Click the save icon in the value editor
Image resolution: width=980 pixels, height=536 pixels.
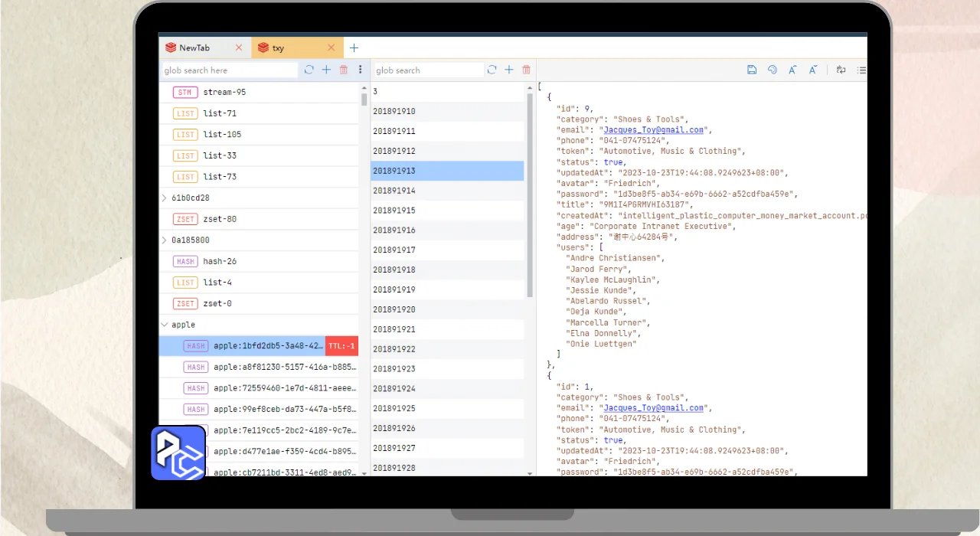click(x=752, y=70)
